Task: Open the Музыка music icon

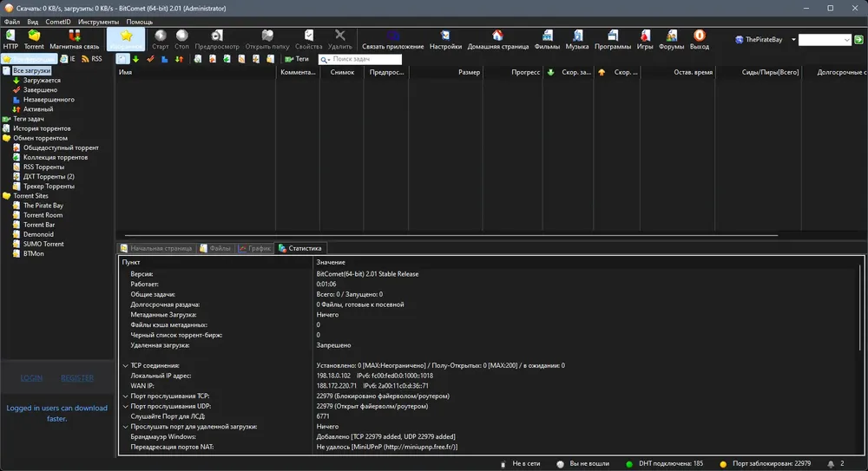Action: tap(577, 39)
